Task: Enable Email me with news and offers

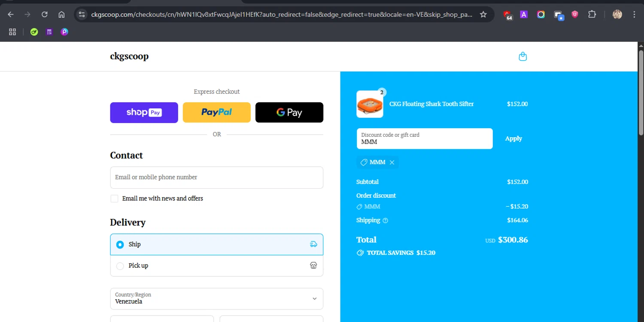Action: 114,199
